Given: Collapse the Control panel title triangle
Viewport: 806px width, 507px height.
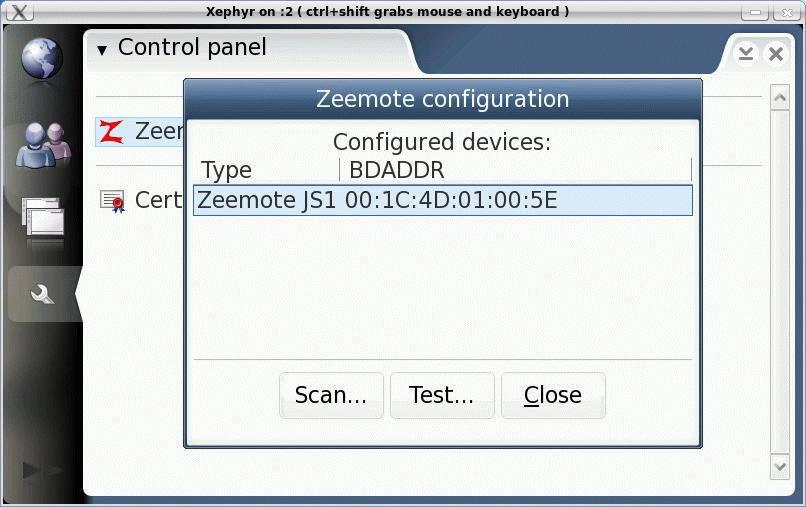Looking at the screenshot, I should [x=102, y=50].
